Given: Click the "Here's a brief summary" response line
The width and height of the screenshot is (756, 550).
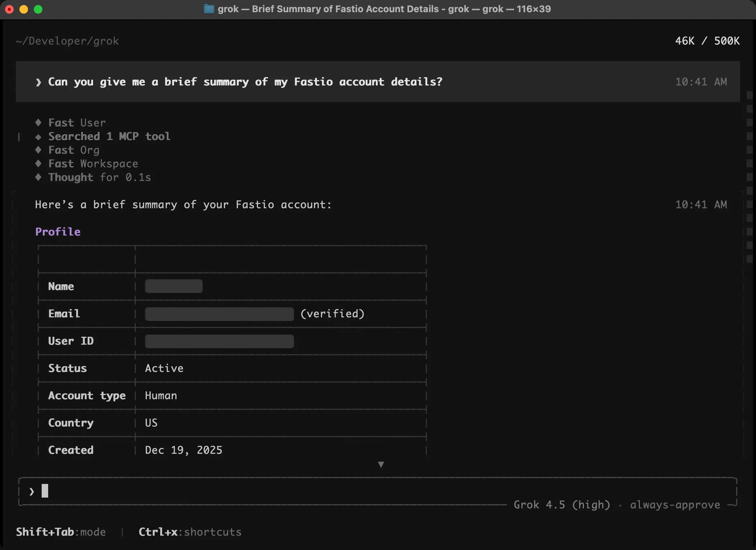Looking at the screenshot, I should [x=183, y=205].
